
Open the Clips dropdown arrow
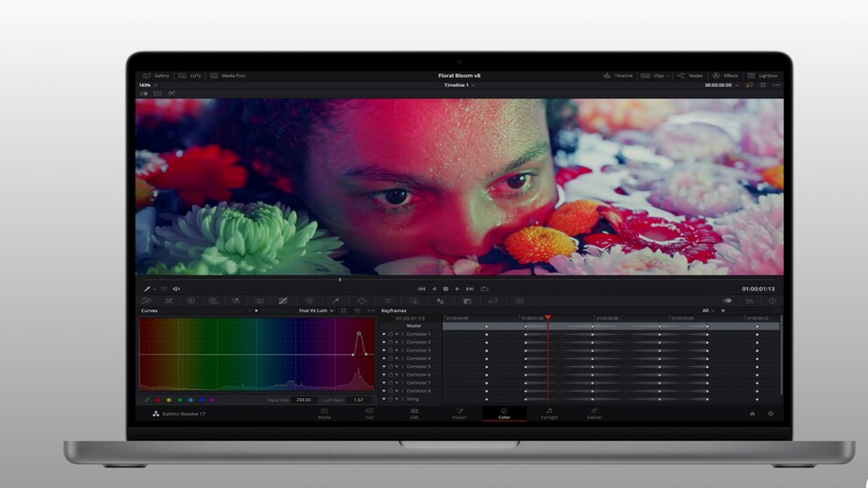(x=667, y=76)
